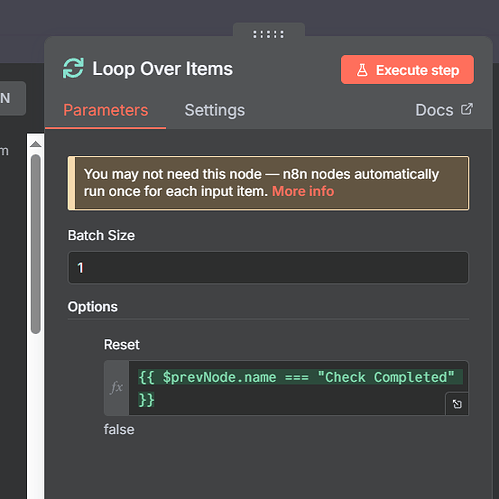Click the false expression result preview
499x499 pixels.
[x=119, y=429]
